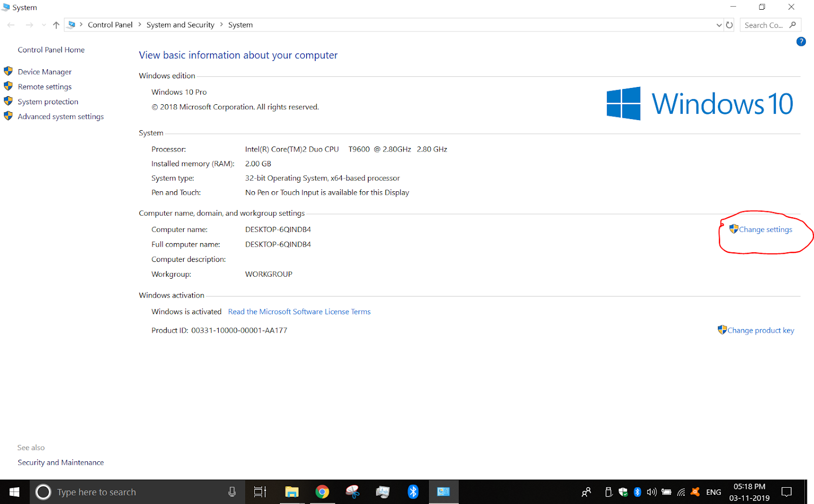
Task: Click the Safely Remove Hardware USB icon
Action: pyautogui.click(x=608, y=492)
